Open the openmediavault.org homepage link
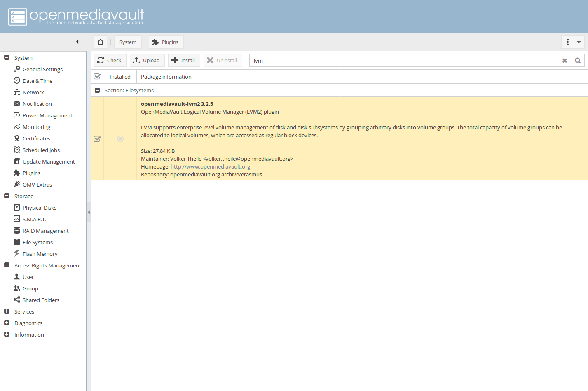Viewport: 588px width, 391px height. pos(210,166)
